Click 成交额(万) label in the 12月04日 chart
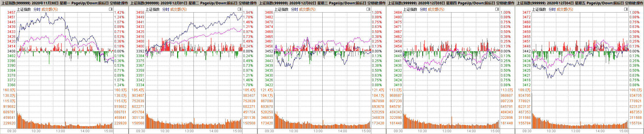644x134 pixels. point(565,9)
